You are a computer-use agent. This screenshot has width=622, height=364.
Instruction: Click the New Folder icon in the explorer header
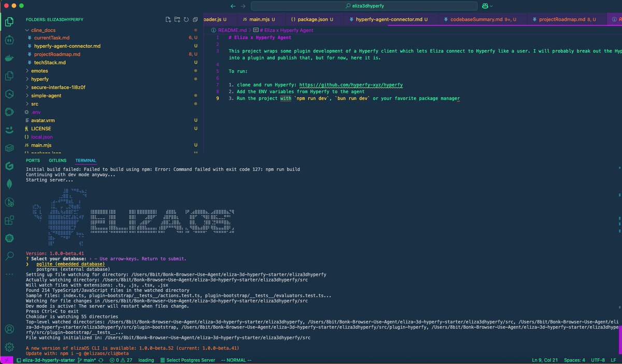pos(177,20)
